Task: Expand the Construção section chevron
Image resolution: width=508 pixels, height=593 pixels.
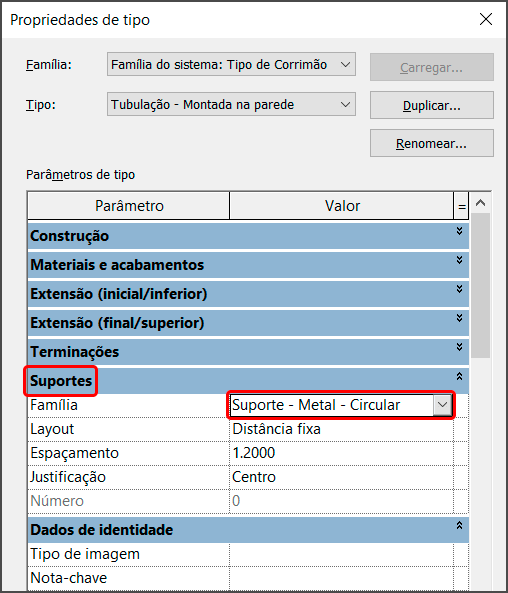Action: [x=459, y=231]
